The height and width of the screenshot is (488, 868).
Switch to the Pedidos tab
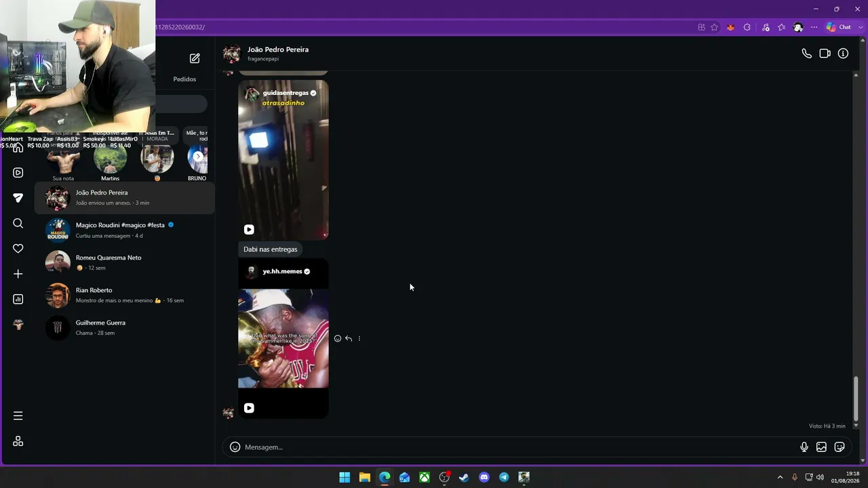pos(184,79)
